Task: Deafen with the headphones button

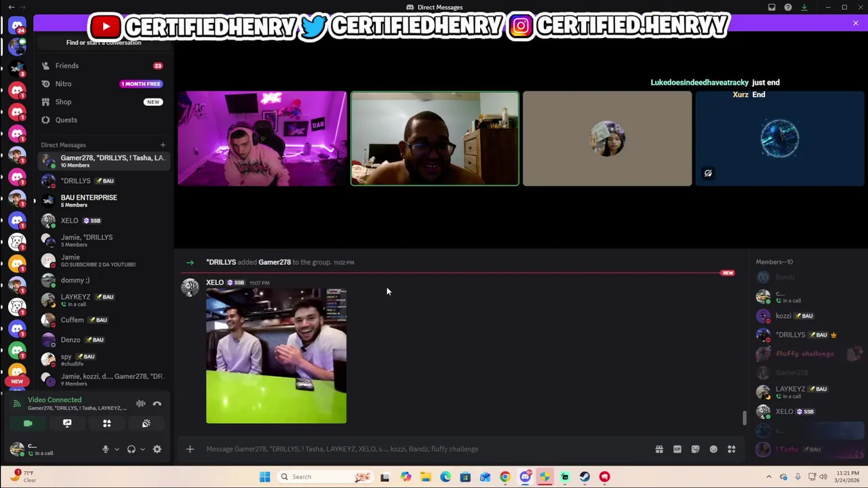Action: pyautogui.click(x=131, y=449)
